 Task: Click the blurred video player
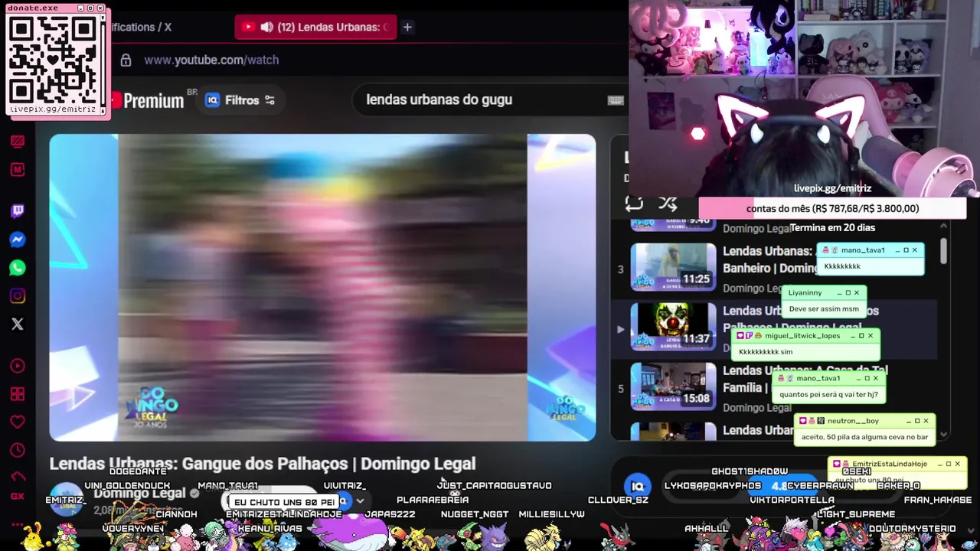tap(322, 288)
